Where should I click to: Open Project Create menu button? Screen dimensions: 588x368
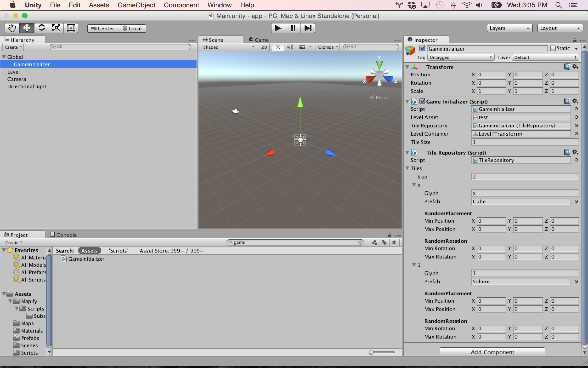(x=14, y=243)
